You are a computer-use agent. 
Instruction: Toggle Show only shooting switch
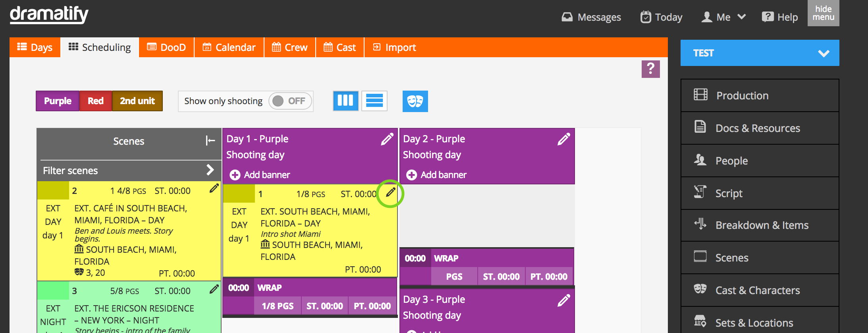289,101
